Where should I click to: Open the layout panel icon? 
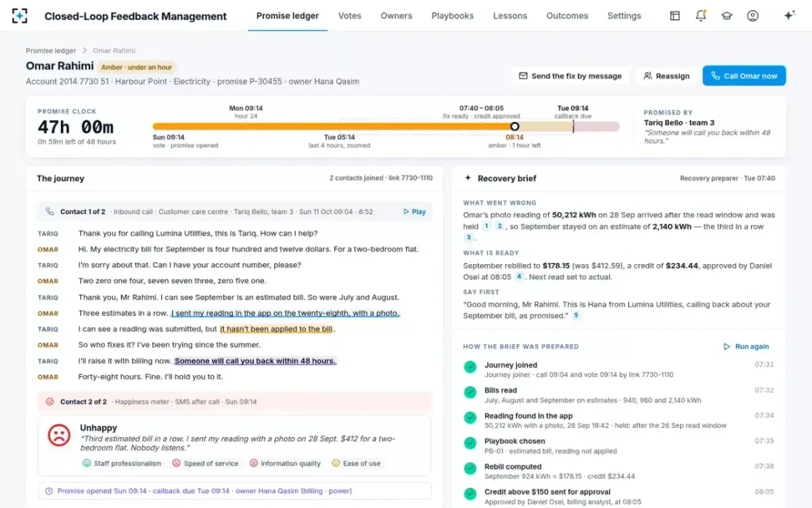[675, 16]
